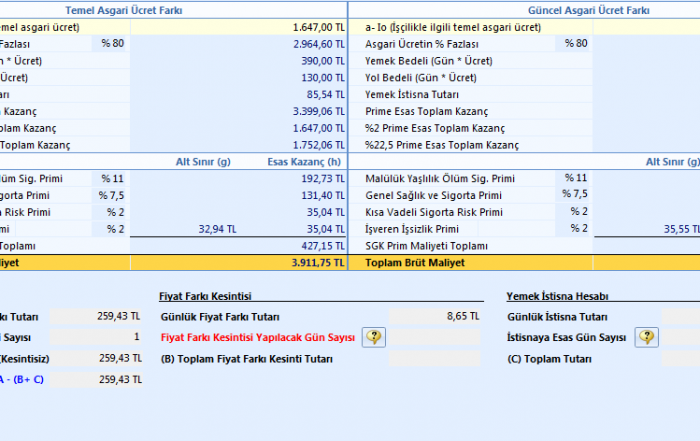Open help icon next to İstisnaya Esas Gün Sayısı
700x441 pixels.
pos(647,337)
